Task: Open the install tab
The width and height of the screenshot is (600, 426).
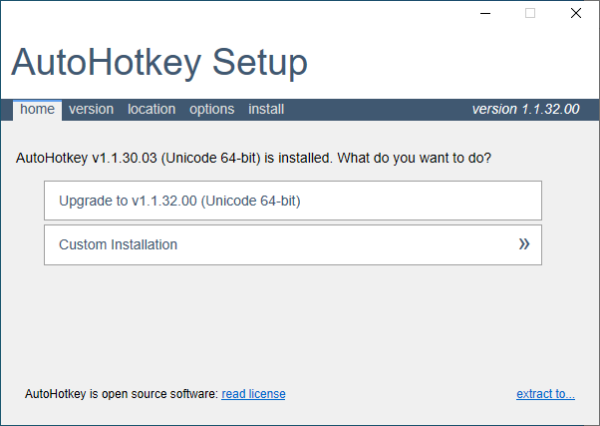Action: (266, 109)
